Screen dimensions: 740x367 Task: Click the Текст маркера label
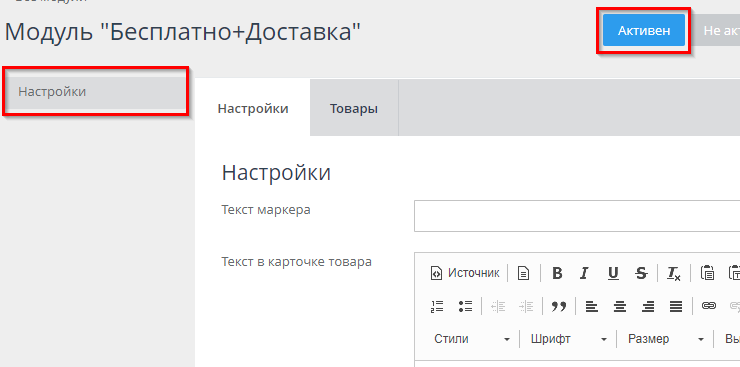click(x=266, y=210)
